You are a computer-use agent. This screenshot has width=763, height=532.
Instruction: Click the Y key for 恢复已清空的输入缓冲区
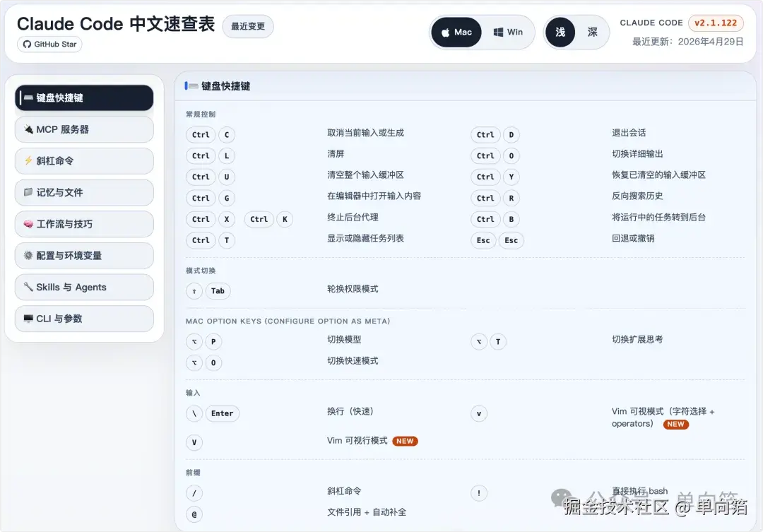click(x=511, y=177)
